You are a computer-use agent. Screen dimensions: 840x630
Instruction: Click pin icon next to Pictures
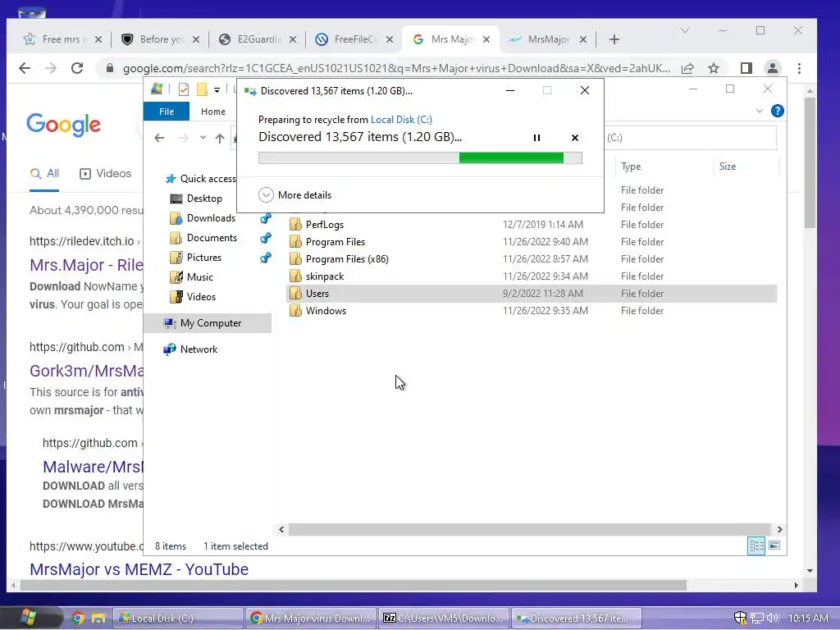[265, 258]
